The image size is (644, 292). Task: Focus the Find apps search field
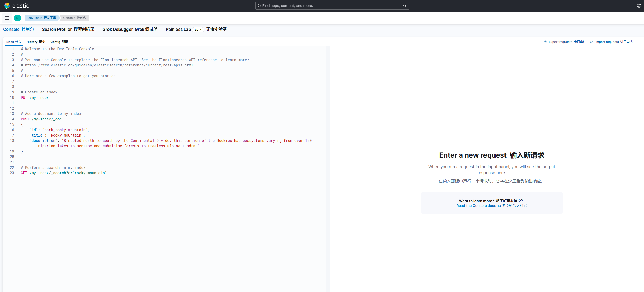coord(332,6)
